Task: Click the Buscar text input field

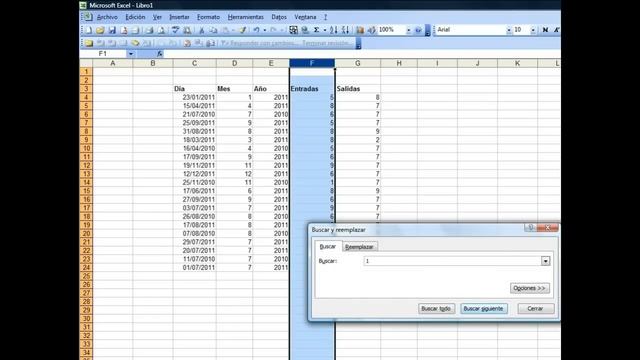Action: coord(453,261)
